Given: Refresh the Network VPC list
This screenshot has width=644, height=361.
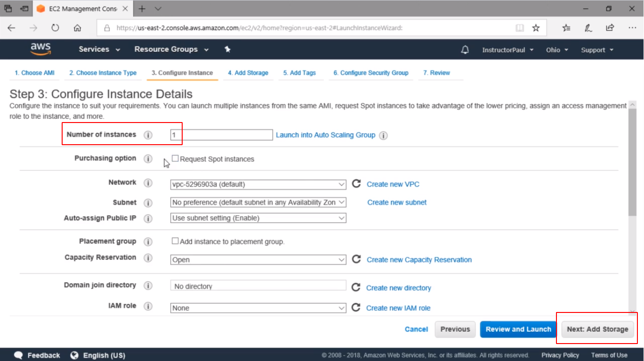Looking at the screenshot, I should pyautogui.click(x=356, y=184).
